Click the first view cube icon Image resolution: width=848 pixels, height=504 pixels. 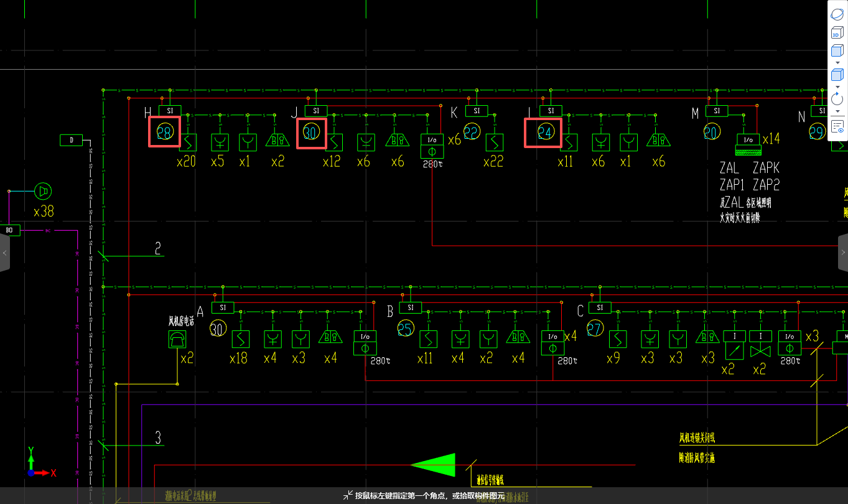click(x=837, y=51)
